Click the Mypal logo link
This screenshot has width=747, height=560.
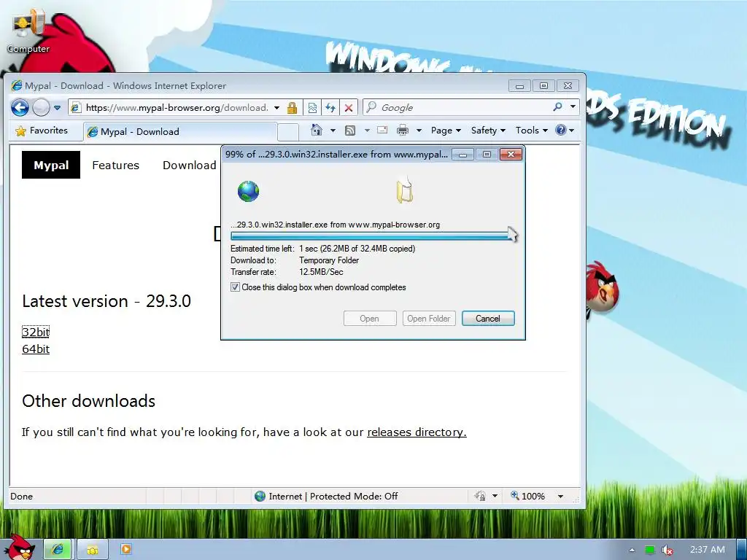click(x=51, y=165)
